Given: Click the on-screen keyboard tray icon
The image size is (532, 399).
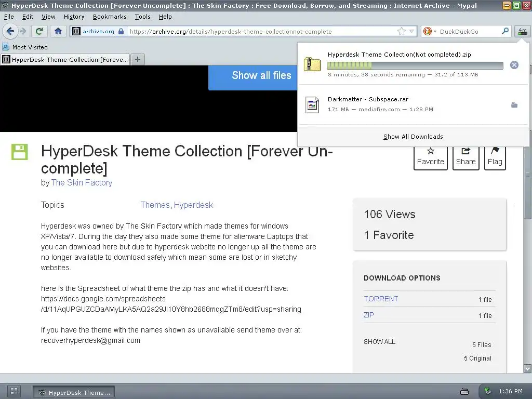Looking at the screenshot, I should point(464,392).
